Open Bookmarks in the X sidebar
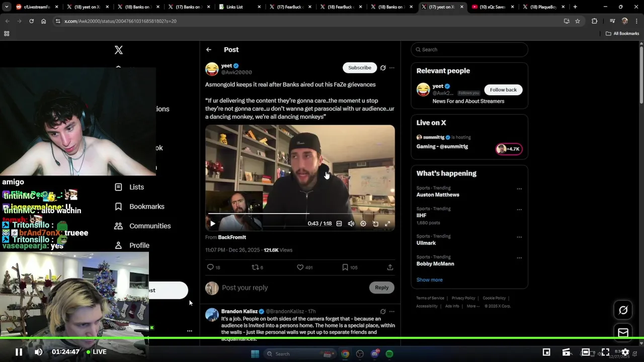This screenshot has width=644, height=362. (139, 207)
